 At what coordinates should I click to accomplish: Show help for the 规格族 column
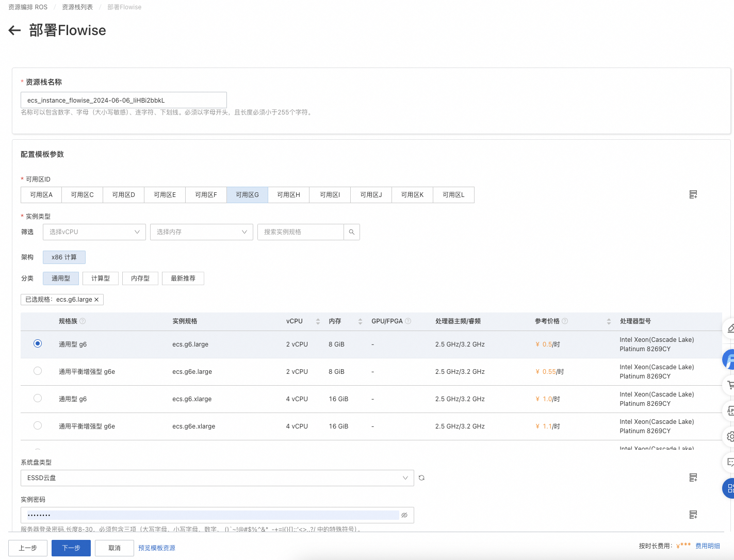tap(83, 321)
